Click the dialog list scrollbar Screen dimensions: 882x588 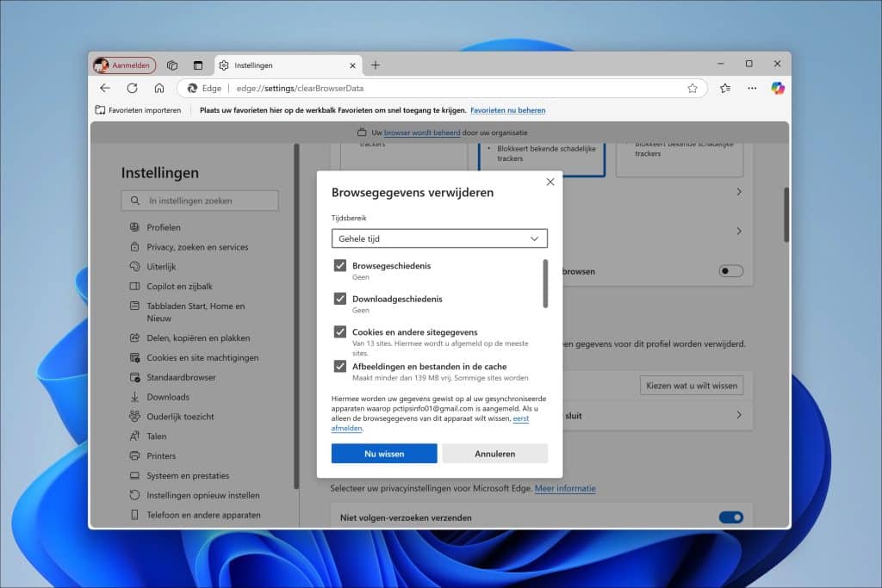coord(545,283)
